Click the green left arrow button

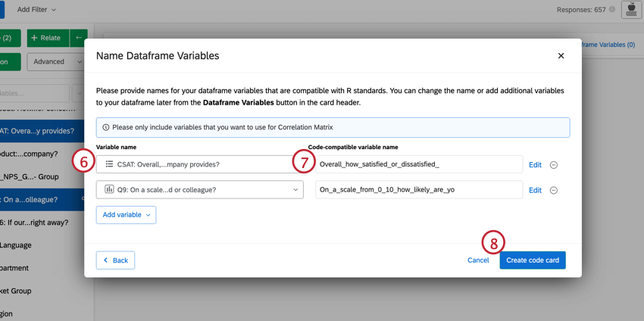pyautogui.click(x=78, y=38)
